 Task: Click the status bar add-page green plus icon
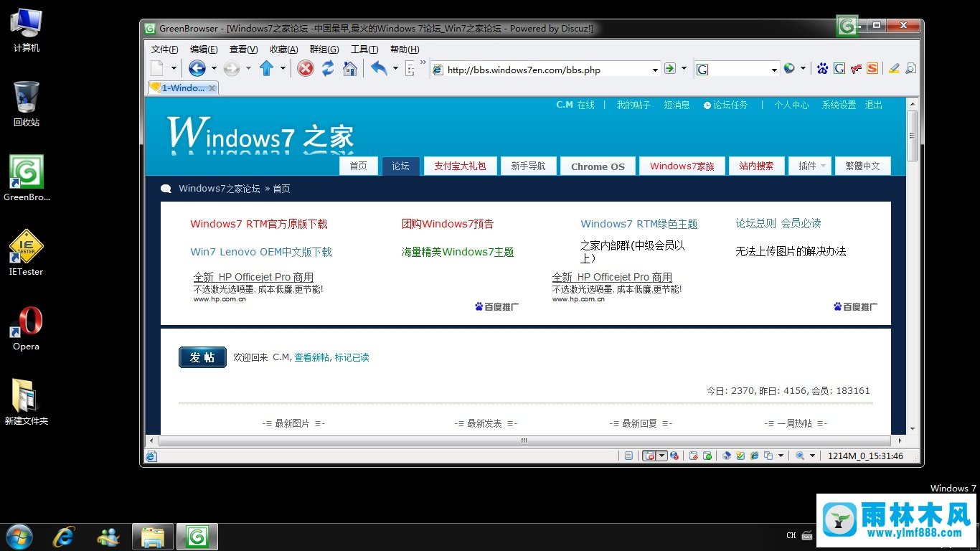coord(707,456)
